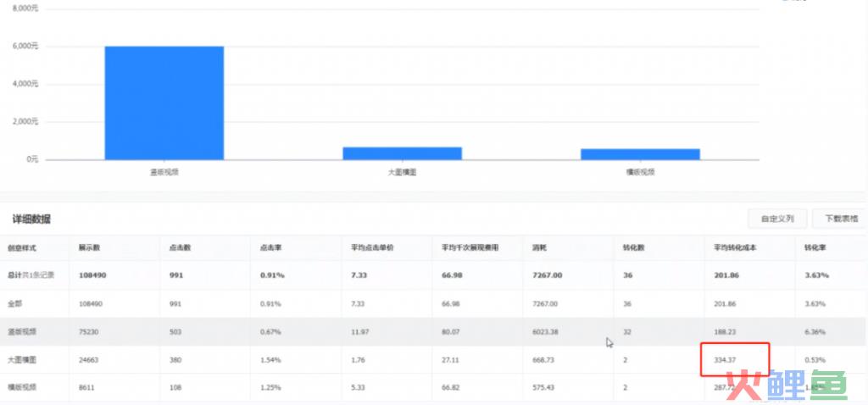Click the 1.54% click-rate cell
Viewport: 868px width, 405px height.
[270, 359]
